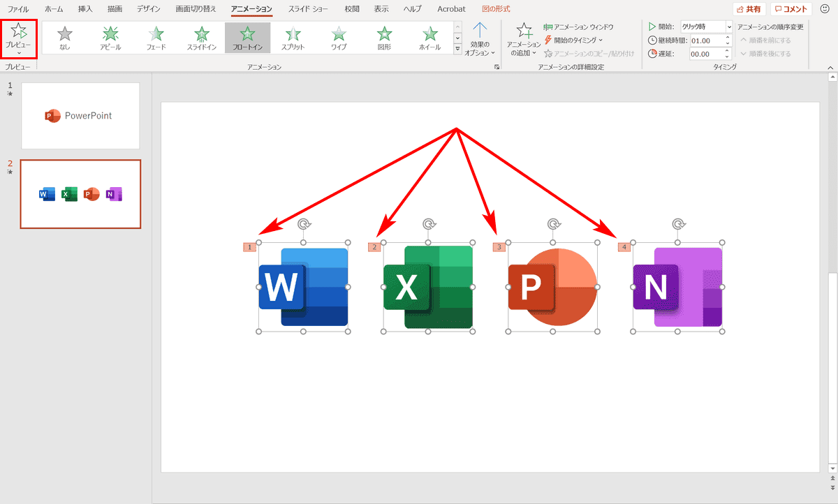Apply the なし (none) animation effect
The width and height of the screenshot is (838, 504).
[x=65, y=38]
